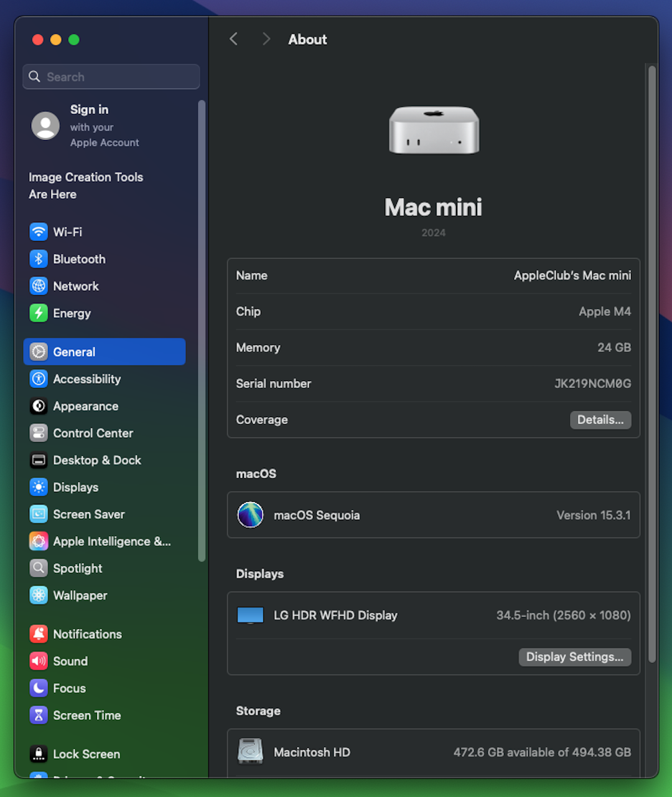
Task: Click the macOS Sequoia logo icon
Action: point(250,515)
